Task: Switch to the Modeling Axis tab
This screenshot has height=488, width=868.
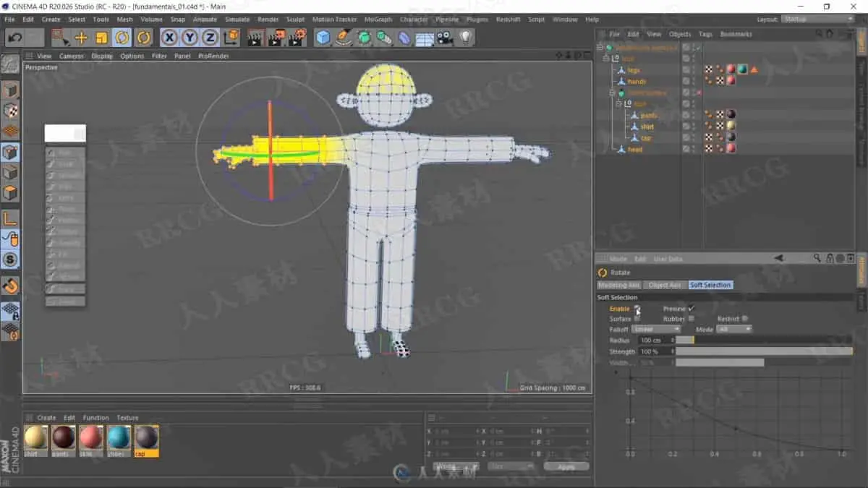Action: point(619,285)
